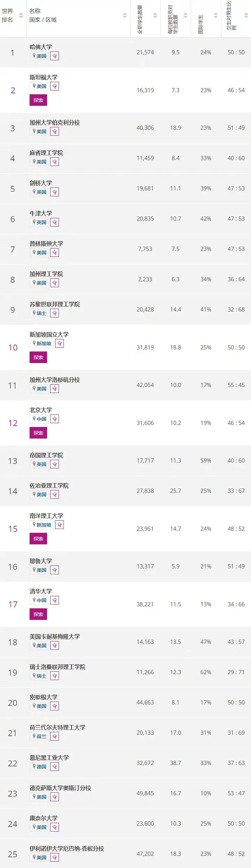Click the 新加坡 location tag under 南洋理工大学
This screenshot has height=868, width=251.
(x=41, y=525)
